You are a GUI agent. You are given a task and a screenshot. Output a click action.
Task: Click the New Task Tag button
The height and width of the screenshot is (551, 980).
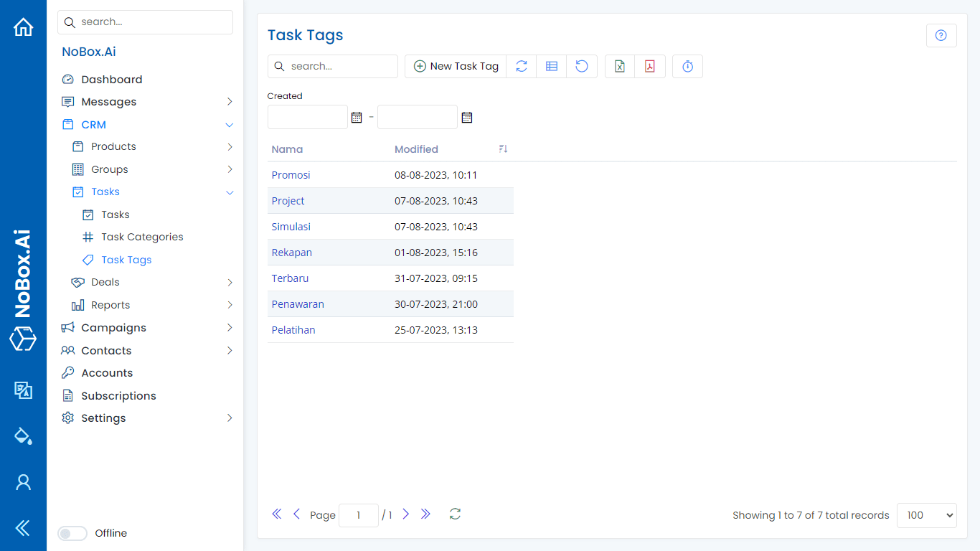tap(456, 66)
